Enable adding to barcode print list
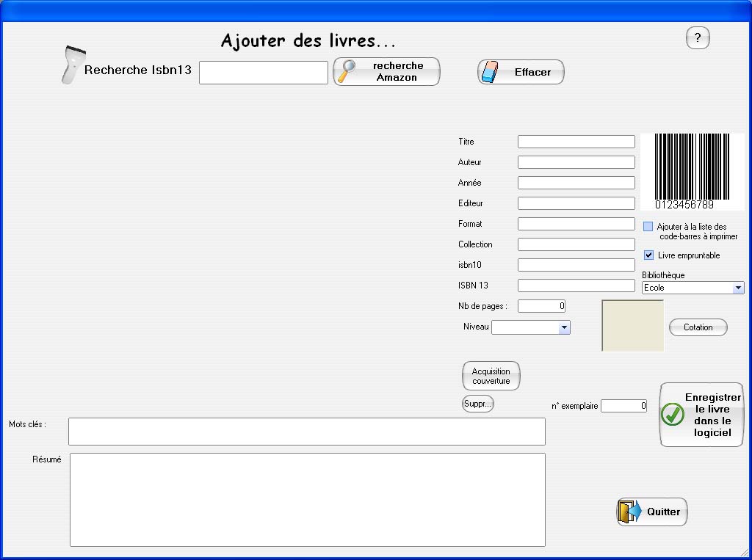This screenshot has height=560, width=752. 648,227
